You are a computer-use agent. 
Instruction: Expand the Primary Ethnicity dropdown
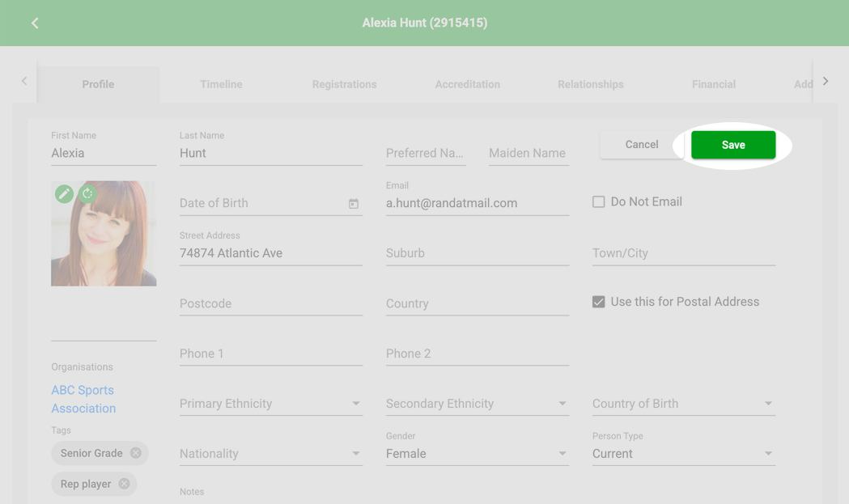[271, 404]
